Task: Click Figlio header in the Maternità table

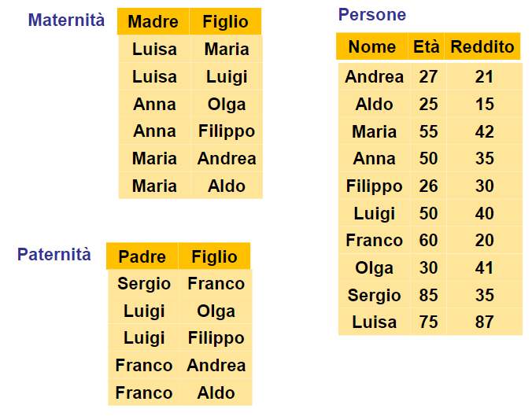Action: 225,22
